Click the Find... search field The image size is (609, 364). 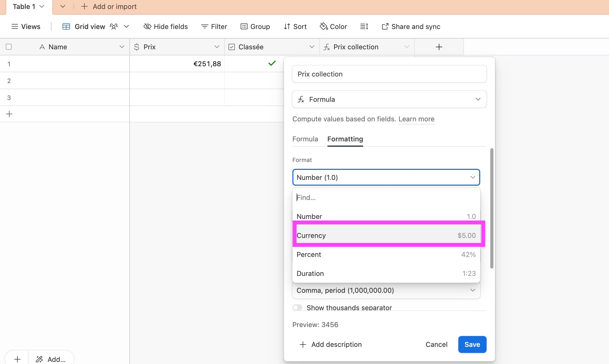(x=386, y=198)
